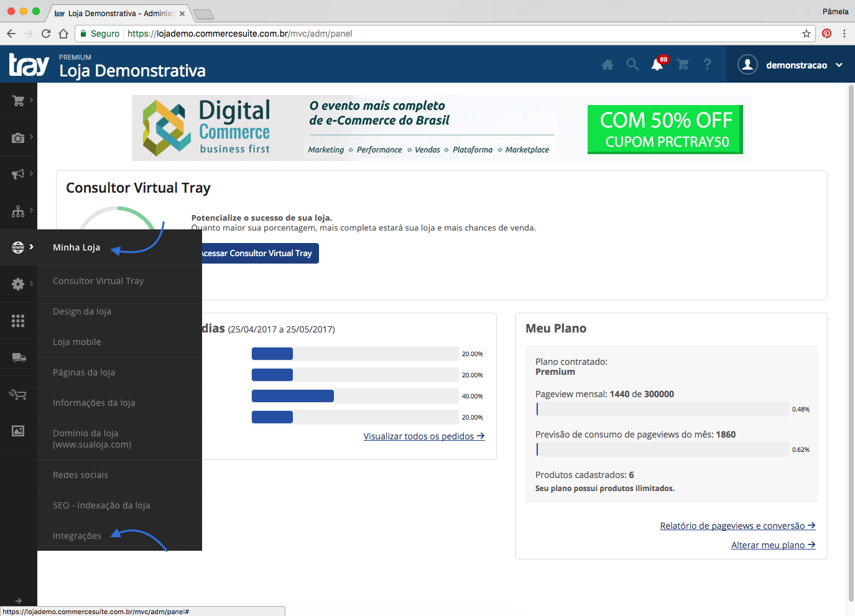Click the home icon in header
Viewport: 855px width, 616px height.
(x=608, y=64)
